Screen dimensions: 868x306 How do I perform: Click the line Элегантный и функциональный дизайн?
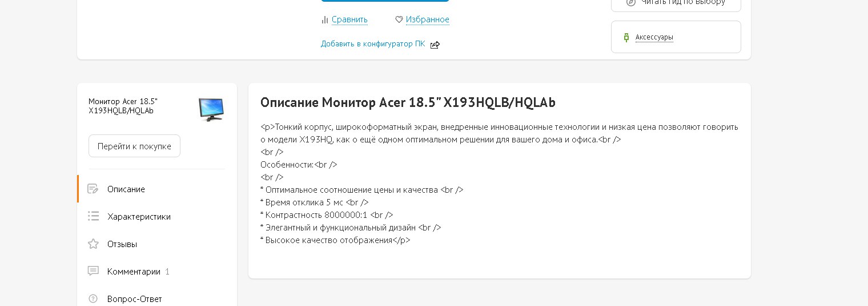coord(351,228)
